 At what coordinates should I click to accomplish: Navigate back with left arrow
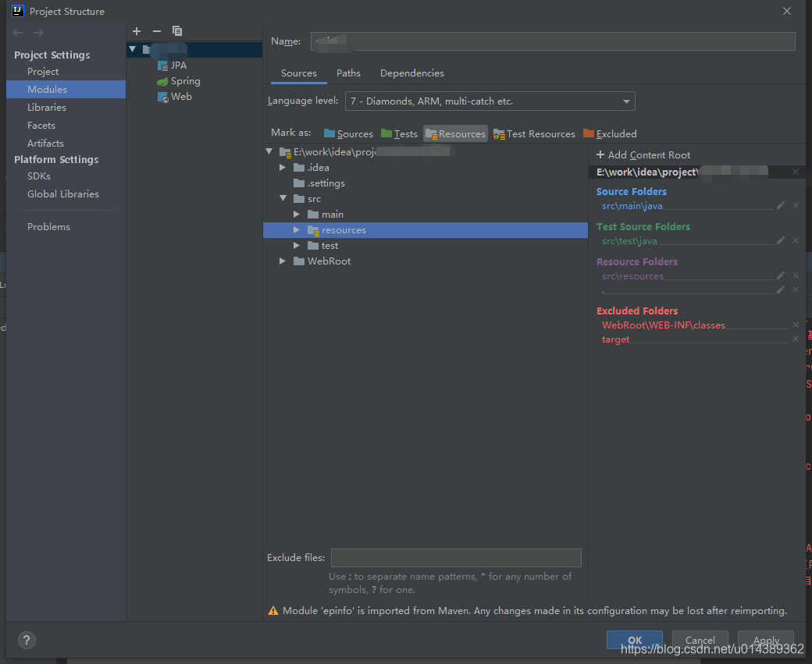[18, 33]
